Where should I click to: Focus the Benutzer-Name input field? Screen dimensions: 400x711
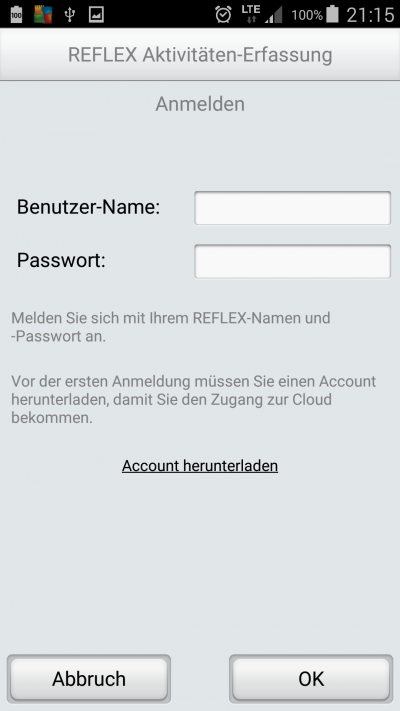[293, 208]
